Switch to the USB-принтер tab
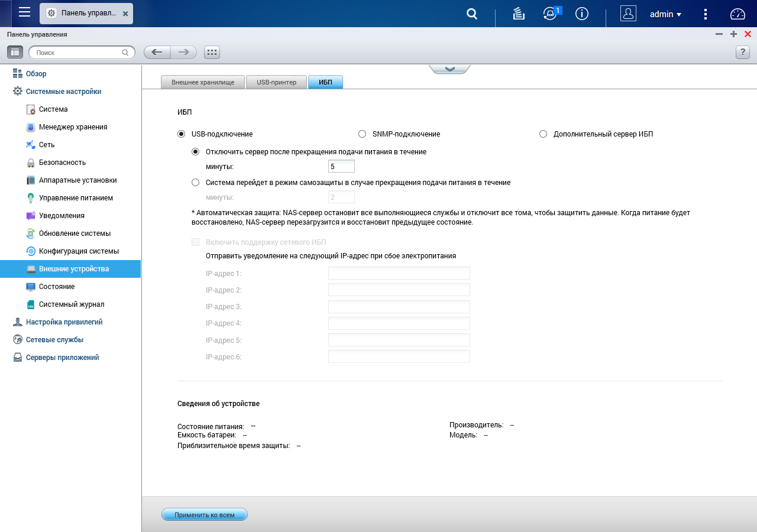This screenshot has height=532, width=757. [276, 82]
